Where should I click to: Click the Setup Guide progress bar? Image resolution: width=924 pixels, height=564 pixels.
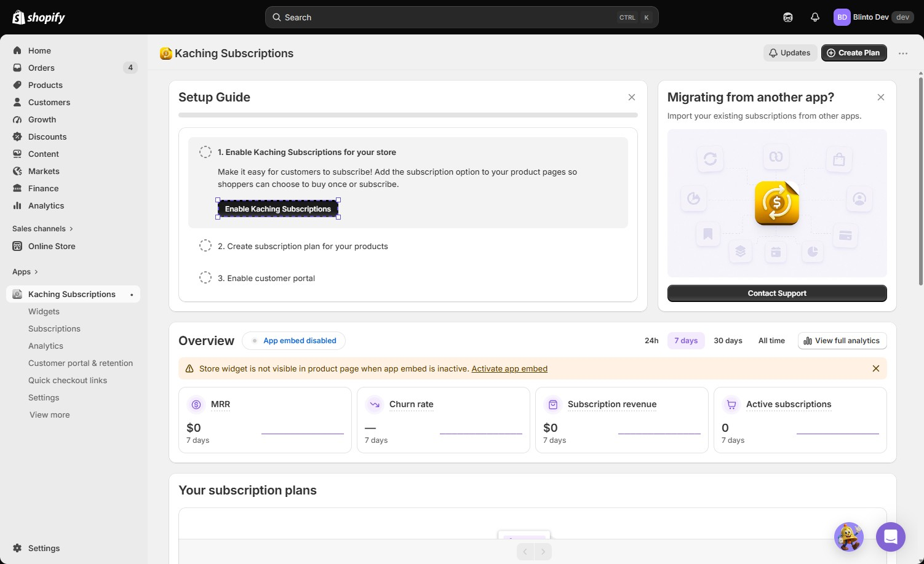(408, 115)
